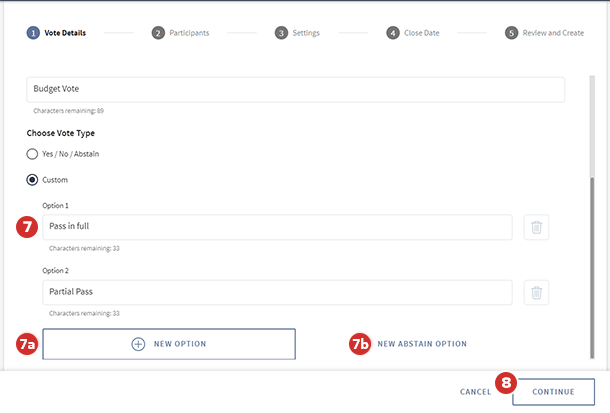Click step 2 circle icon for Participants
The width and height of the screenshot is (610, 413).
(x=158, y=33)
